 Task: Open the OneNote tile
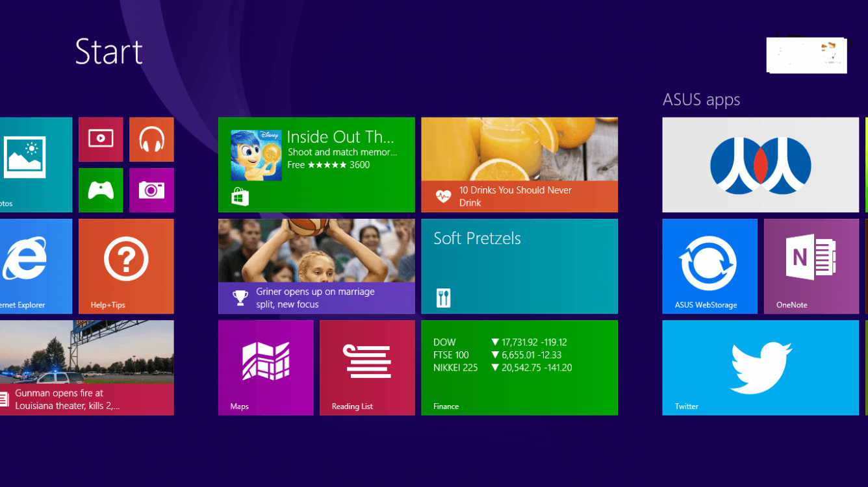tap(811, 266)
